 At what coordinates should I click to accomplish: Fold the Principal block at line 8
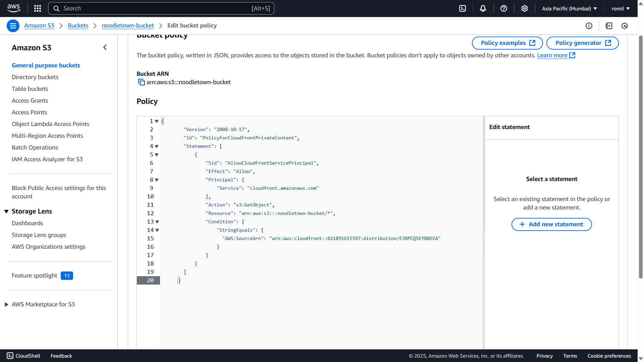coord(157,180)
